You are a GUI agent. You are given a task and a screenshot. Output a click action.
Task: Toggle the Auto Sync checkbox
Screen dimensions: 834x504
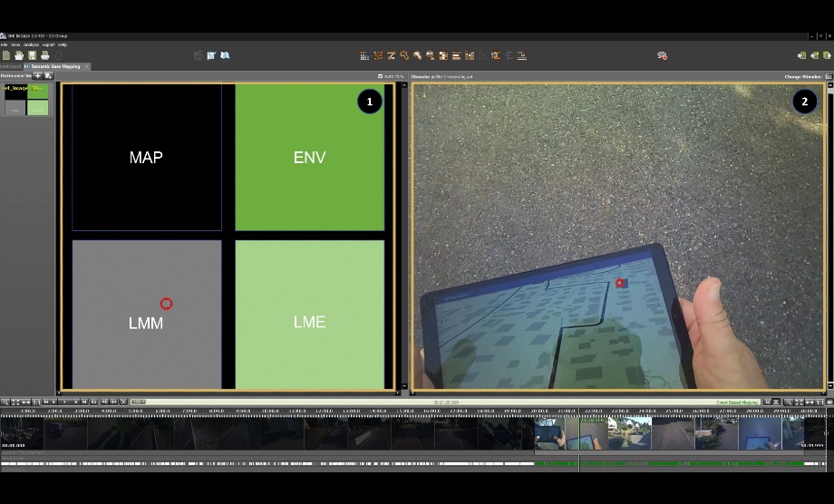pyautogui.click(x=380, y=76)
